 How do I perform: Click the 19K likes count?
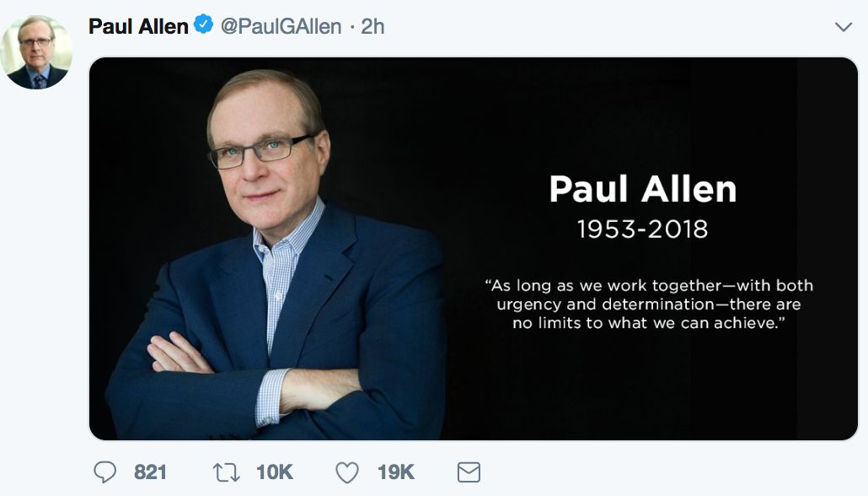[395, 472]
